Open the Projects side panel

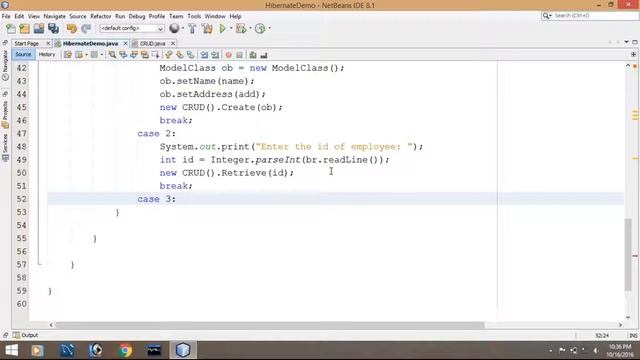(5, 115)
